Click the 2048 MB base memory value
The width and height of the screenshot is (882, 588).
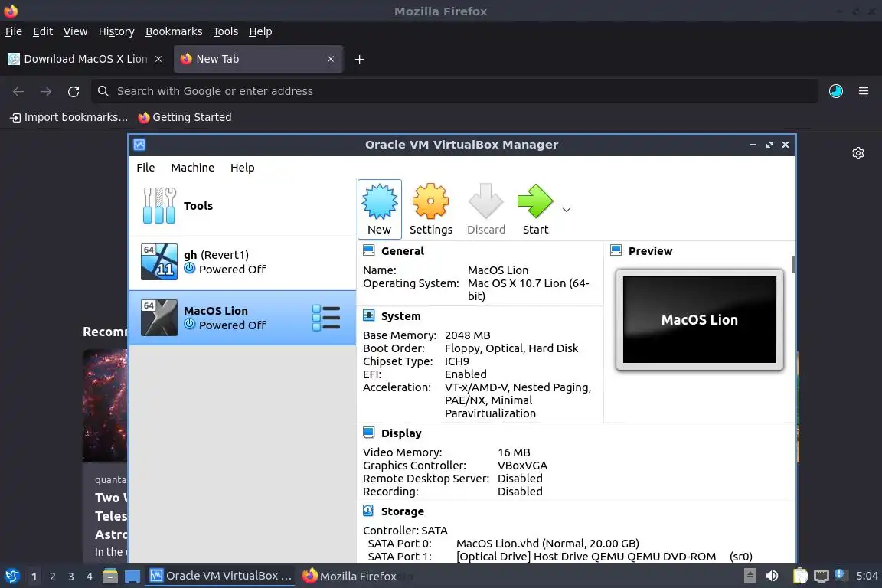click(468, 335)
